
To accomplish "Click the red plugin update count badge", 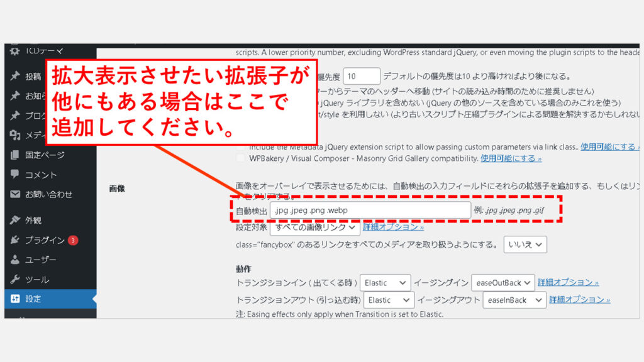I will point(73,240).
